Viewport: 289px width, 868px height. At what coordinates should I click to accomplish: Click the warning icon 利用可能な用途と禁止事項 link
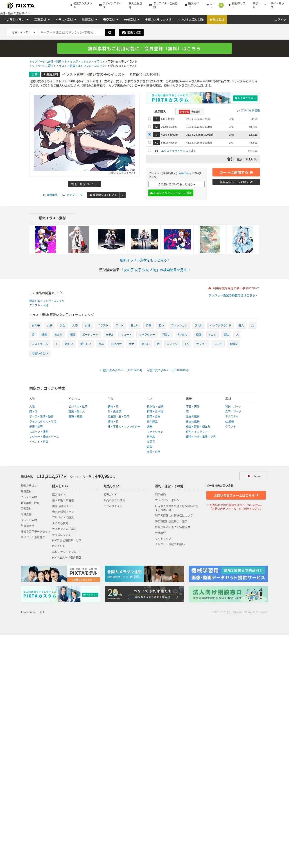click(234, 288)
